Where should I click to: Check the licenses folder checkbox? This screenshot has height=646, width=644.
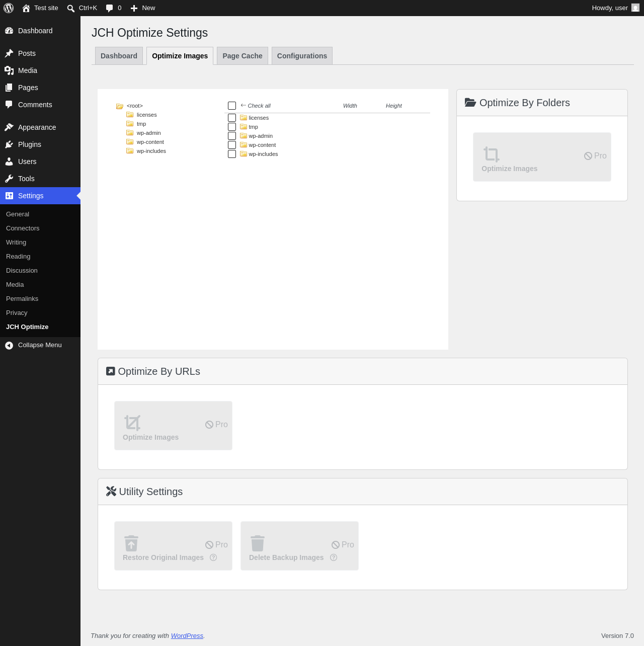pyautogui.click(x=232, y=118)
